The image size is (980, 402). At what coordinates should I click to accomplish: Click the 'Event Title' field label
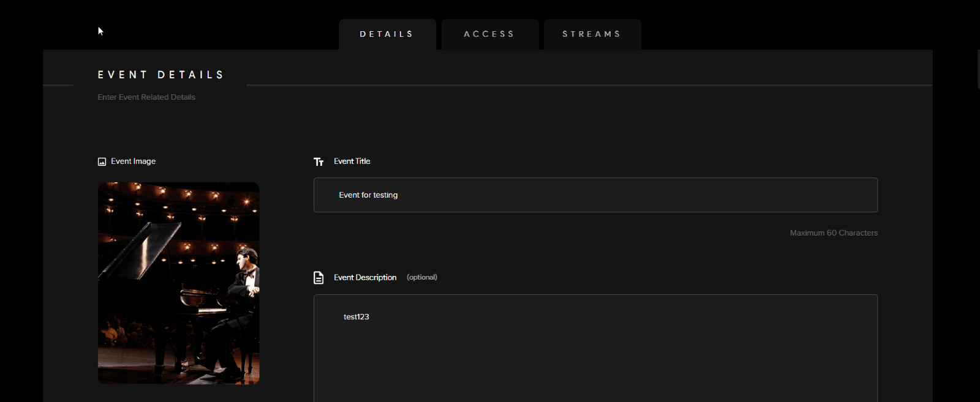click(x=352, y=162)
